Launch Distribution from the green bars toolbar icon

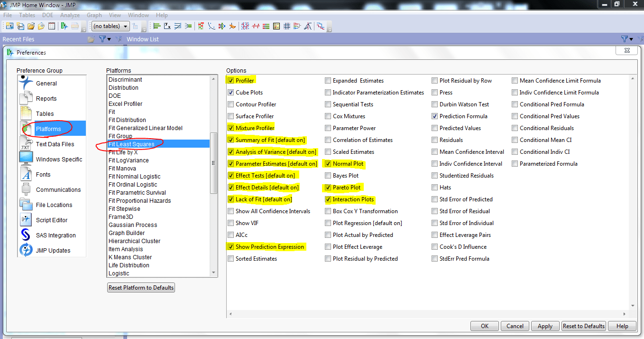pos(156,26)
